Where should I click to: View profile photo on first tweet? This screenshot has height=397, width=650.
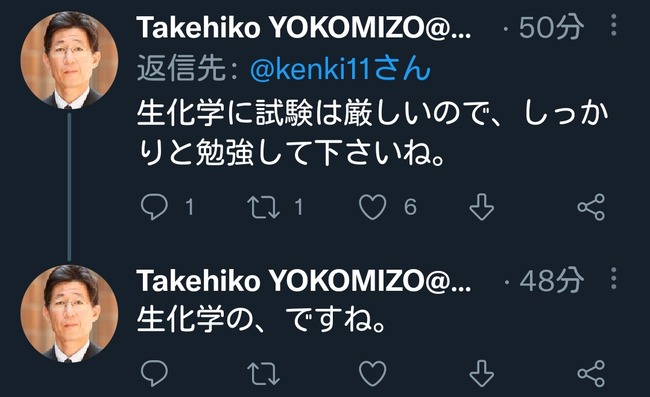tap(69, 61)
